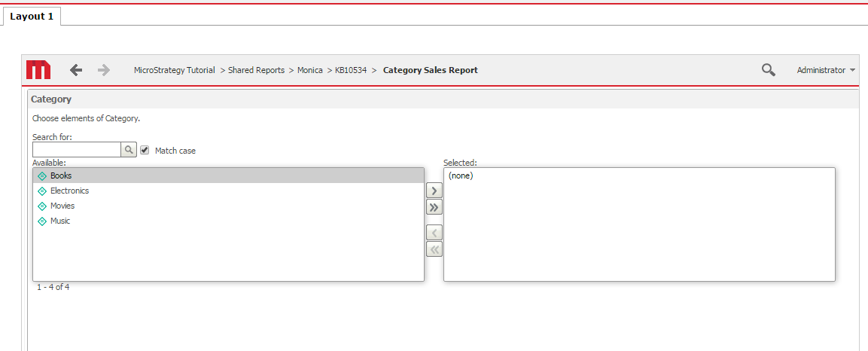Add selected item with single right arrow
Image resolution: width=868 pixels, height=351 pixels.
[x=434, y=191]
